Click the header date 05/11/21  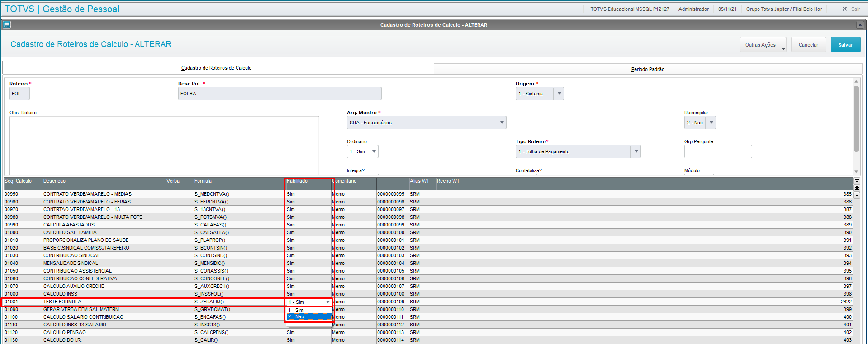(727, 9)
